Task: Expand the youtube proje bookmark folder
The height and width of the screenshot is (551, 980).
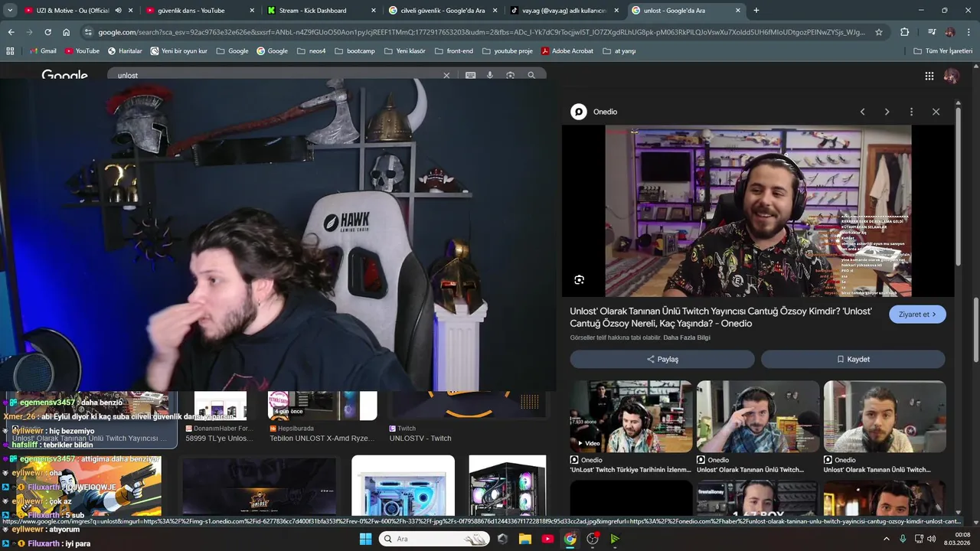Action: coord(507,51)
